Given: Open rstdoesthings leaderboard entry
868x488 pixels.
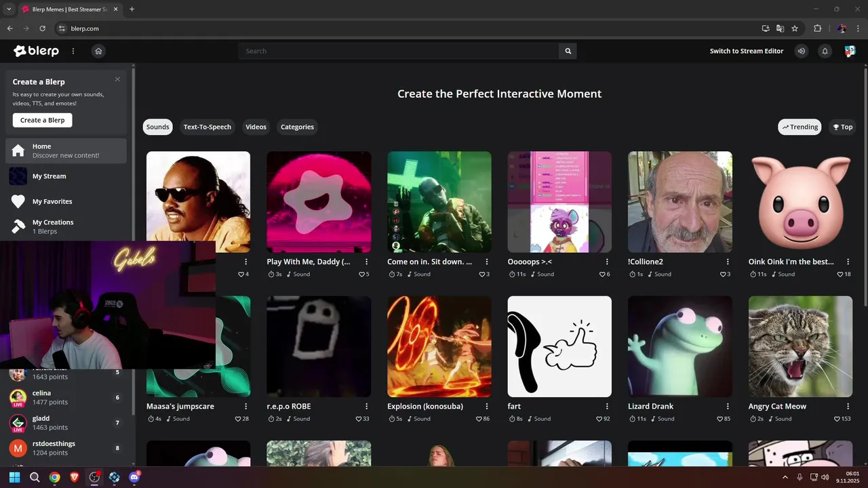Looking at the screenshot, I should (x=66, y=448).
